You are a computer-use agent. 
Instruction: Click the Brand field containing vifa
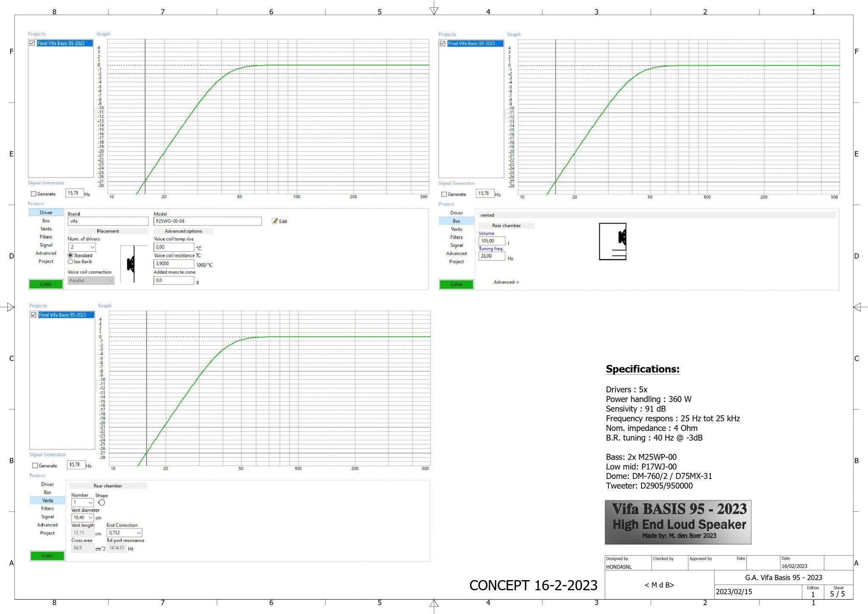click(x=108, y=221)
